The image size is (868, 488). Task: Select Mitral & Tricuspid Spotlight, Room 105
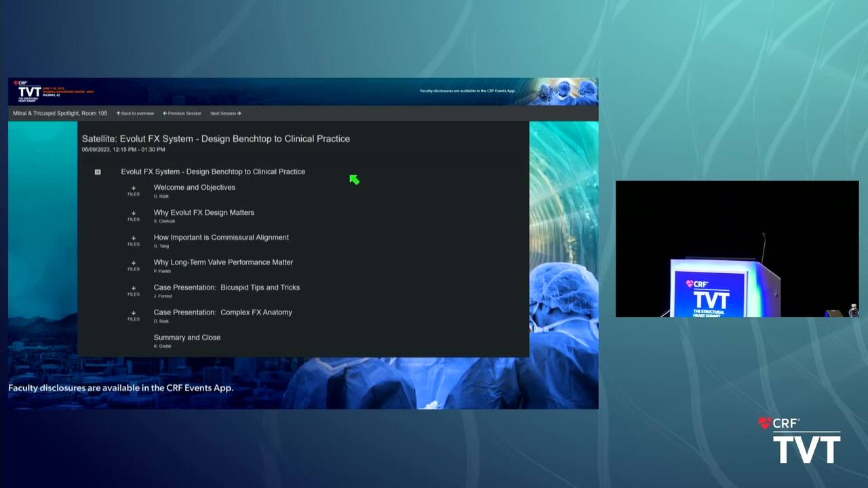pos(60,113)
